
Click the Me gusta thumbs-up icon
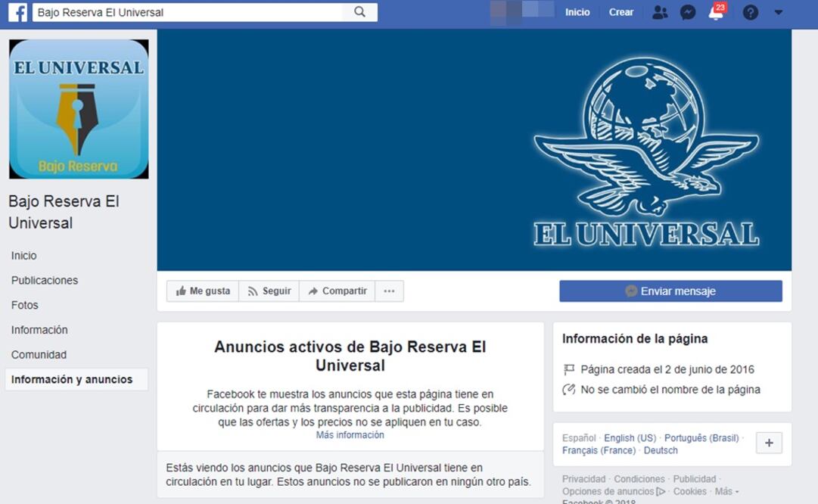click(184, 290)
